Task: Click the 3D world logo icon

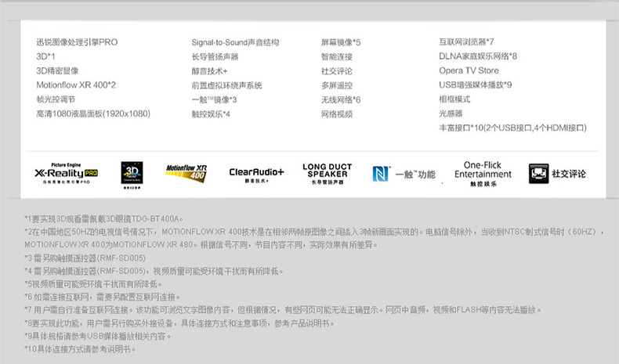Action: (132, 175)
